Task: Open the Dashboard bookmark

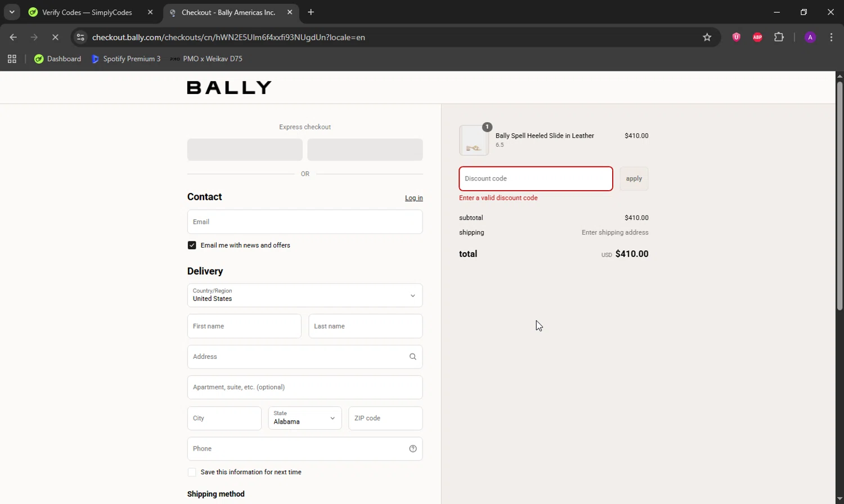Action: coord(57,58)
